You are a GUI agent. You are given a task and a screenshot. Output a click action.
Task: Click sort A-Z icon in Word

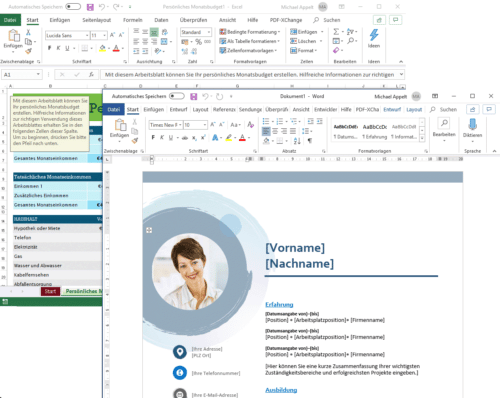pyautogui.click(x=297, y=141)
